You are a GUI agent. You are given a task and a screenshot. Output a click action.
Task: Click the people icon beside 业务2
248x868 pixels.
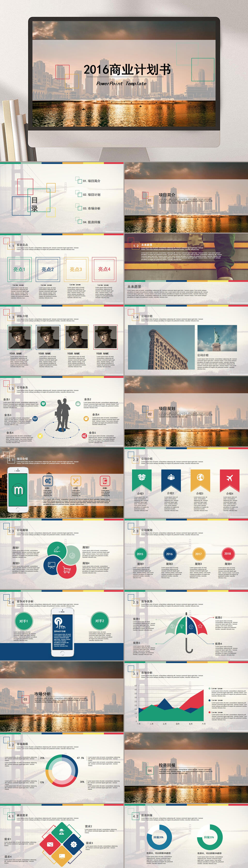78,403
